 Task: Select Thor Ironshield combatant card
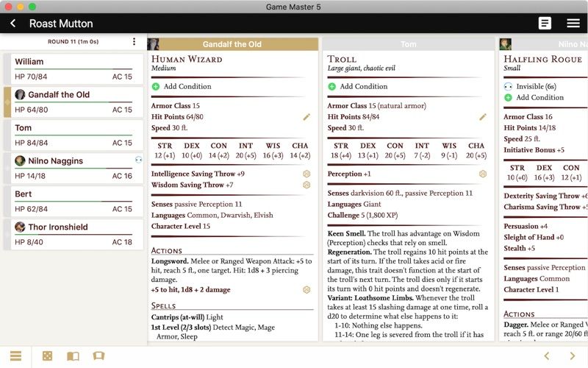tap(73, 234)
